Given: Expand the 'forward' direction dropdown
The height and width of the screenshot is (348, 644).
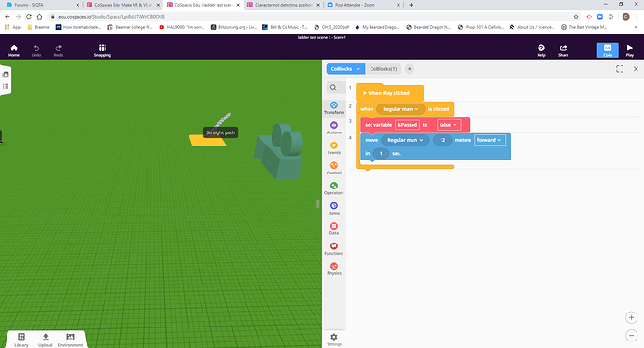Looking at the screenshot, I should [x=490, y=140].
